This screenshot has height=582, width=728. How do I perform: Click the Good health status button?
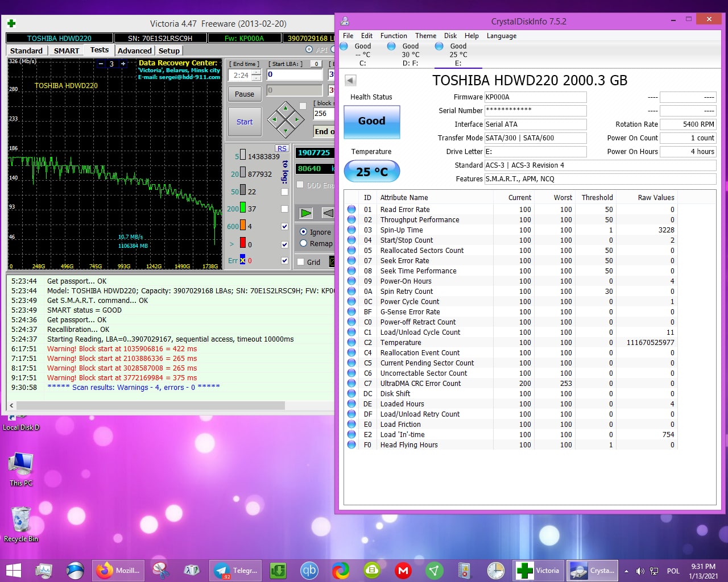tap(372, 121)
